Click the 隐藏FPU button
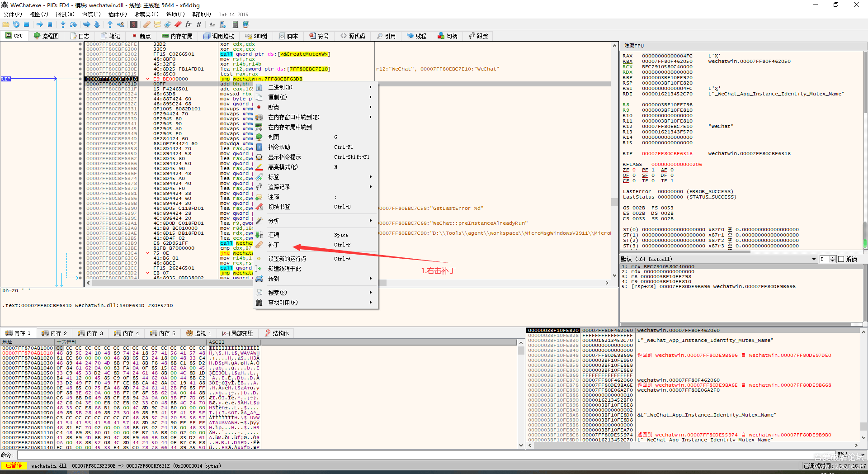The height and width of the screenshot is (474, 868). tap(634, 46)
